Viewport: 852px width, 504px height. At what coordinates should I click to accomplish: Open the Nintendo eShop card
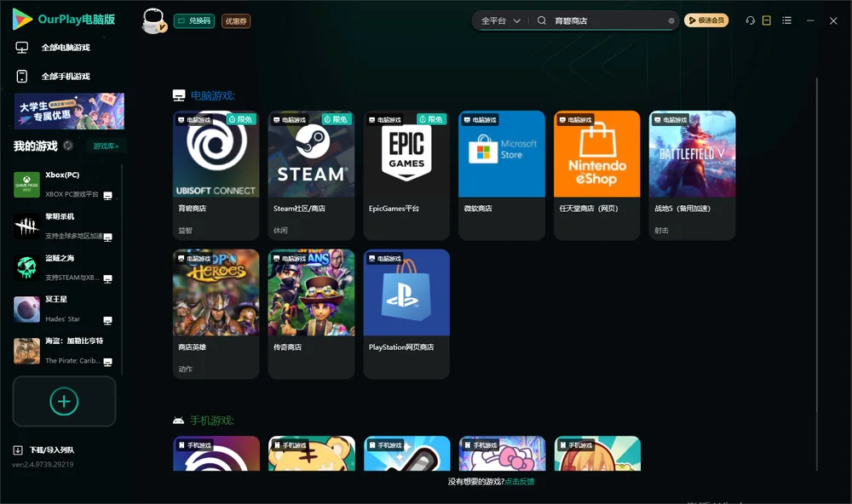597,175
